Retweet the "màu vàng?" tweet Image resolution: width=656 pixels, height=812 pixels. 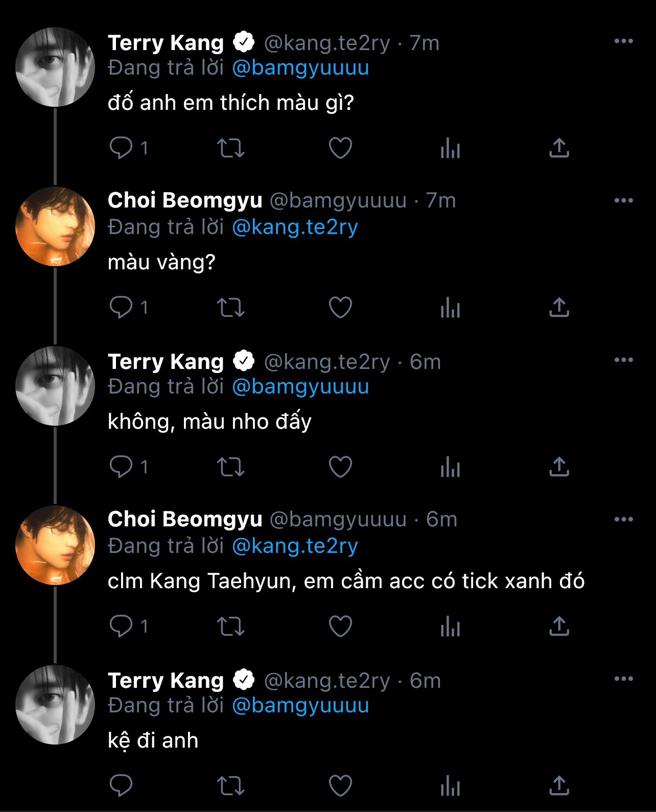pos(231,308)
